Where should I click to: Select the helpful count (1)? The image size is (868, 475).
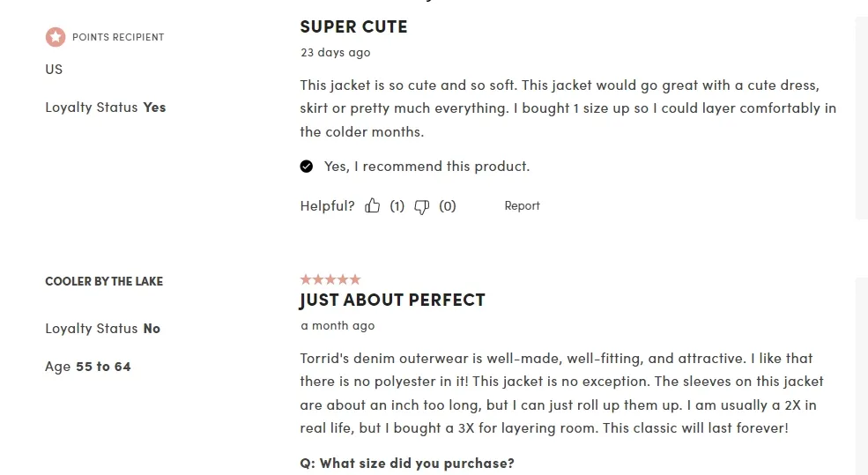(397, 206)
